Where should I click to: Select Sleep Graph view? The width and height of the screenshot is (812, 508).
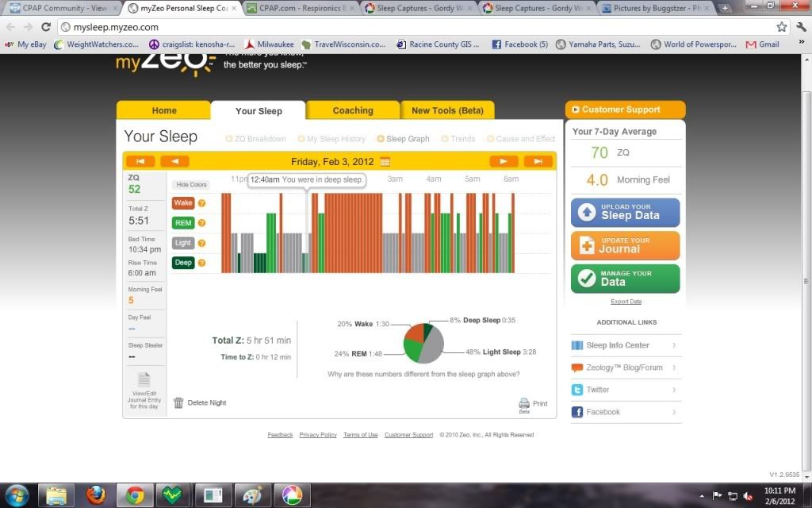[404, 139]
